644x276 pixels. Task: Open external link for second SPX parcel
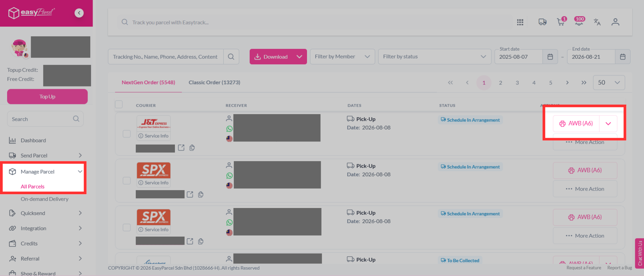[190, 241]
